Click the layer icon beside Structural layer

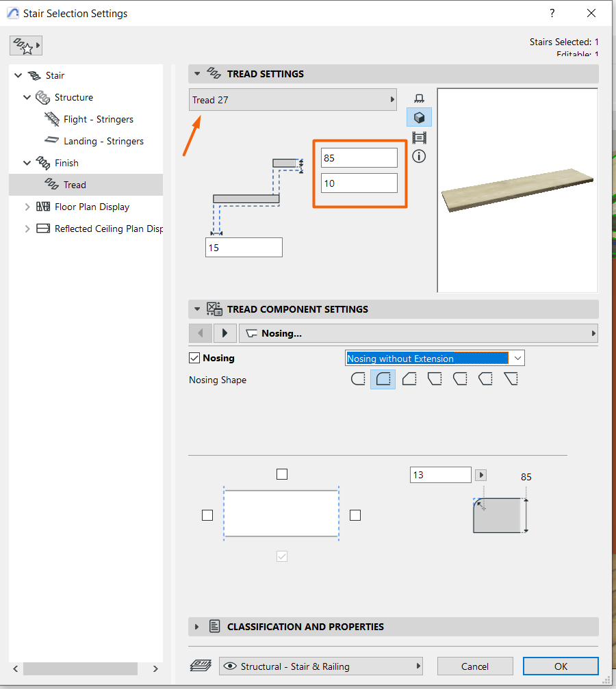point(201,666)
